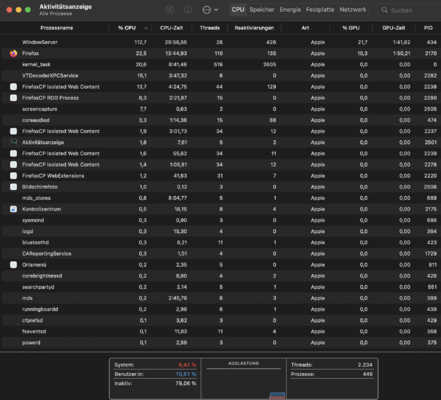Select the Firefox process name
441x400 pixels.
pos(30,53)
